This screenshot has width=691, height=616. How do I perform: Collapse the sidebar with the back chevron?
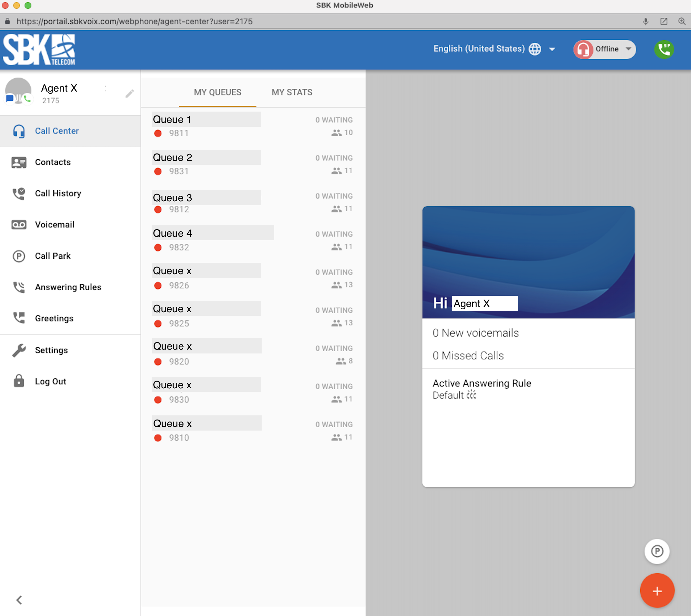[x=19, y=600]
